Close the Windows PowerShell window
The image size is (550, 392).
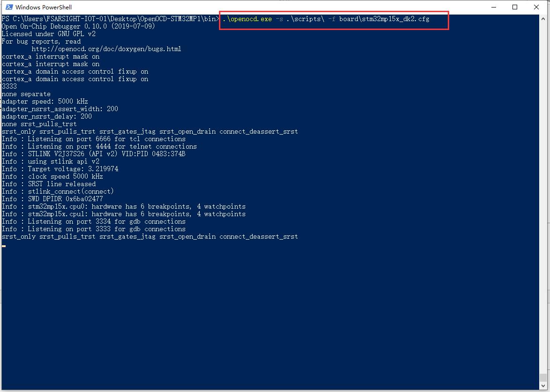tap(536, 7)
